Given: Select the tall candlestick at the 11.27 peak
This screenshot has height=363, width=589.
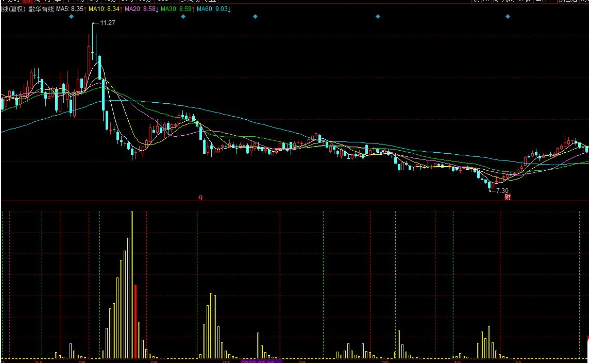Looking at the screenshot, I should tap(92, 41).
